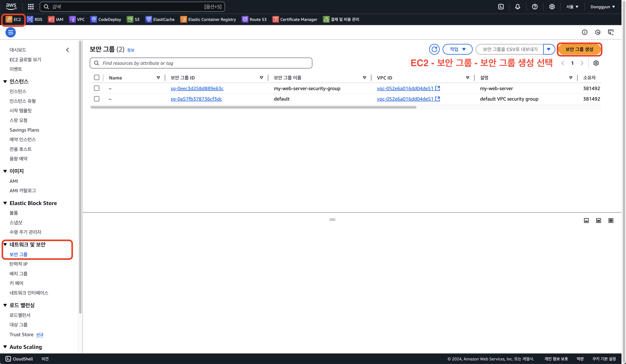Open console settings gear in top bar
Image resolution: width=626 pixels, height=364 pixels.
coord(552,7)
